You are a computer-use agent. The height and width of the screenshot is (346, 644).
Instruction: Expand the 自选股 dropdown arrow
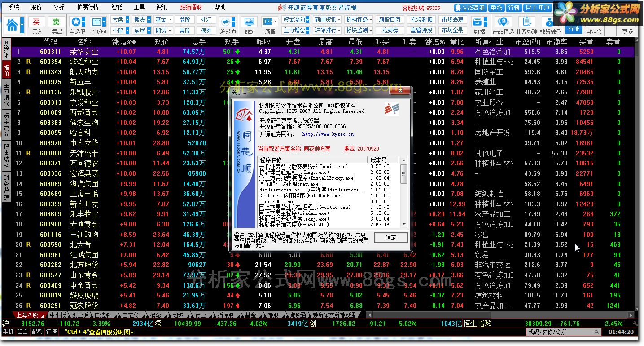pos(83,22)
